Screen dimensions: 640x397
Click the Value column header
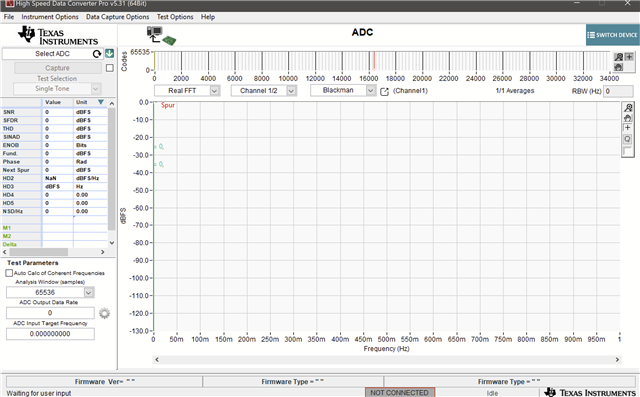[x=53, y=102]
